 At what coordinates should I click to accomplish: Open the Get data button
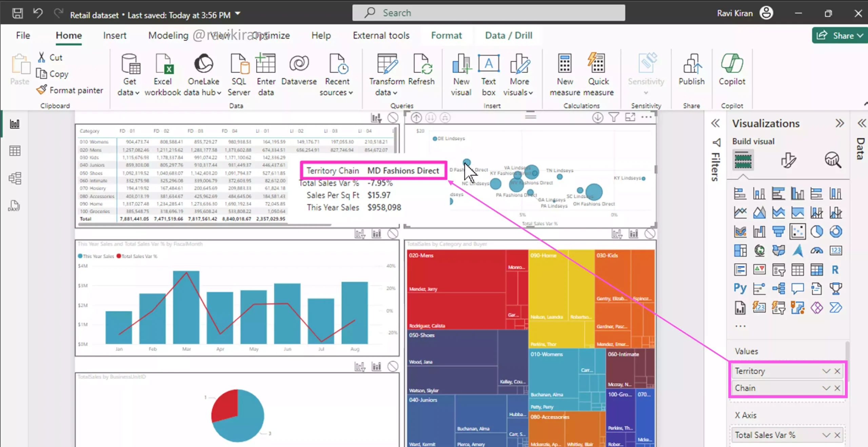pos(130,75)
